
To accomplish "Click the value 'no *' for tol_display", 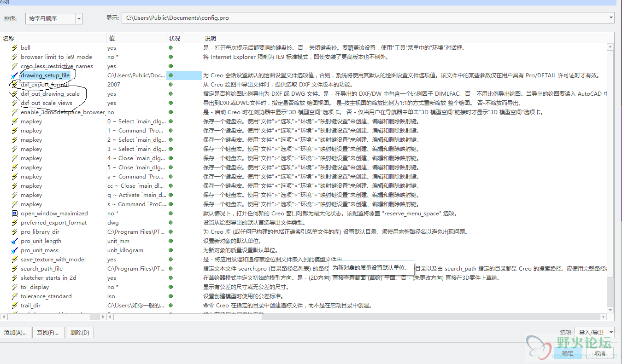I will (x=113, y=287).
